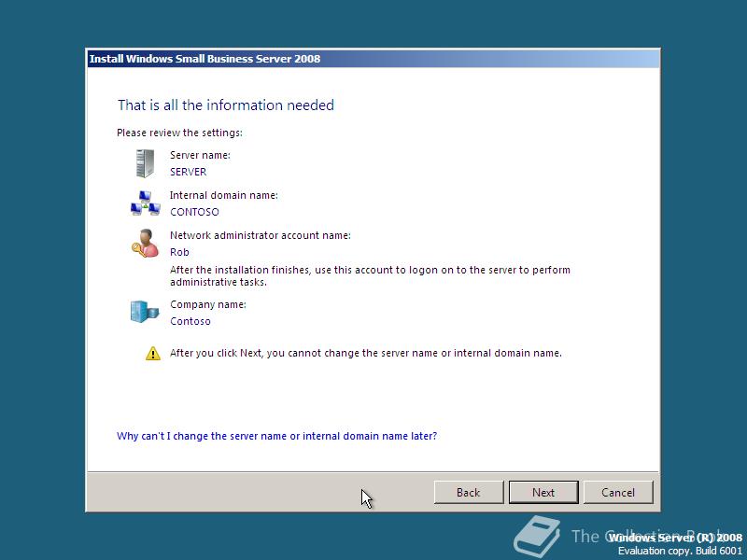Click the server tower icon beside Server name
Screen dimensions: 747x560
[x=145, y=163]
